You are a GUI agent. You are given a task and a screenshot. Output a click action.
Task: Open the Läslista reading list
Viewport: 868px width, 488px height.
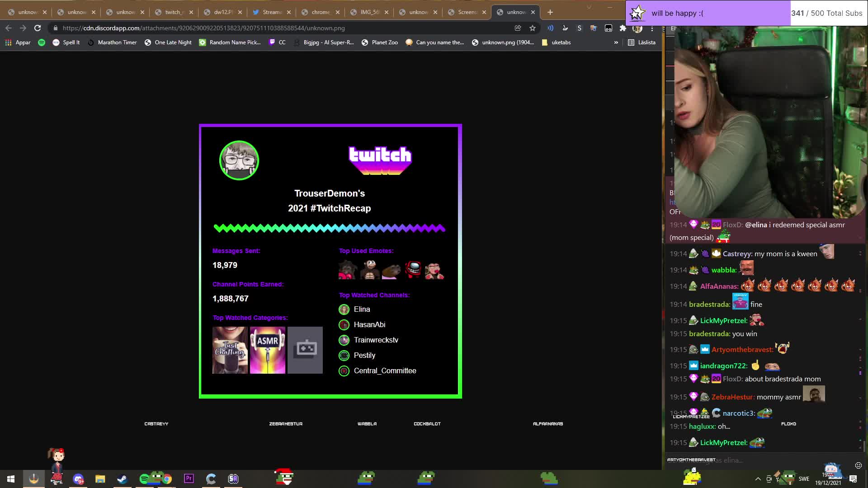tap(642, 42)
